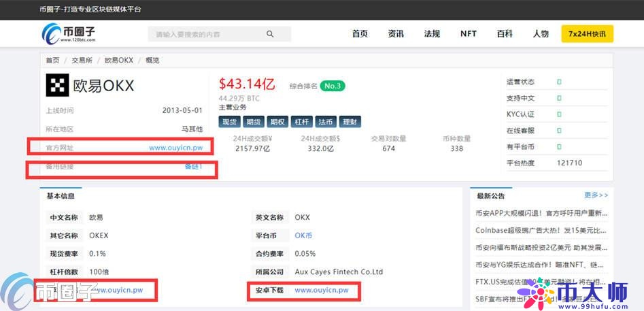The height and width of the screenshot is (311, 644).
Task: Click the OKX exchange logo
Action: 58,85
